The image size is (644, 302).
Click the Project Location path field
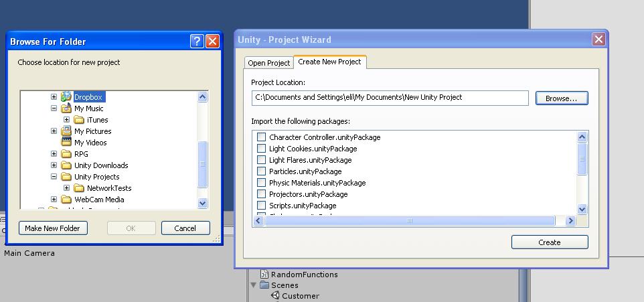[390, 98]
